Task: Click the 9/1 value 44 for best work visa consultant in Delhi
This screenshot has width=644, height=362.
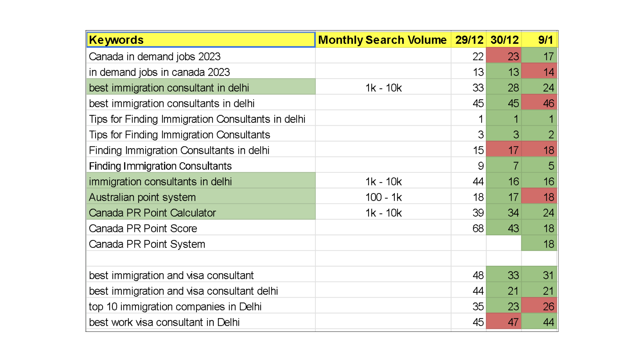Action: pyautogui.click(x=539, y=322)
